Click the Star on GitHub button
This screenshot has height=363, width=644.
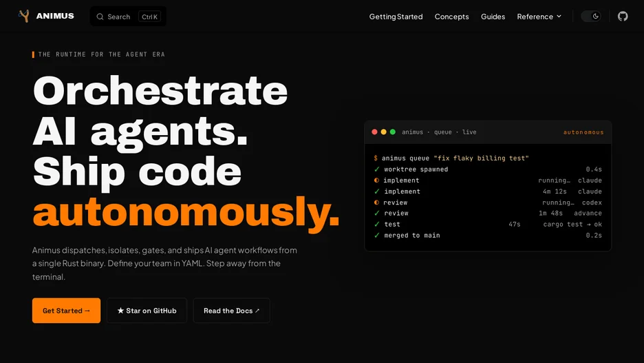pyautogui.click(x=147, y=311)
